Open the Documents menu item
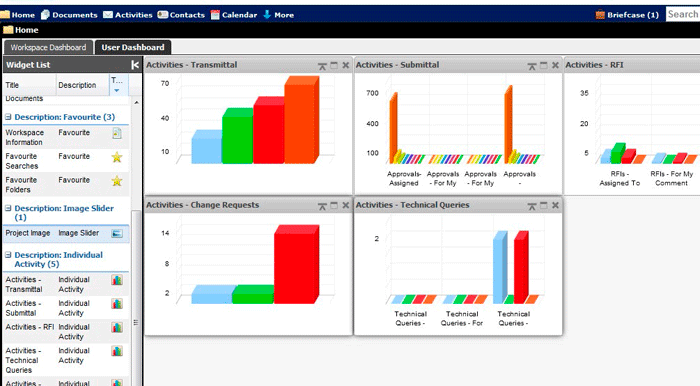 pos(69,15)
